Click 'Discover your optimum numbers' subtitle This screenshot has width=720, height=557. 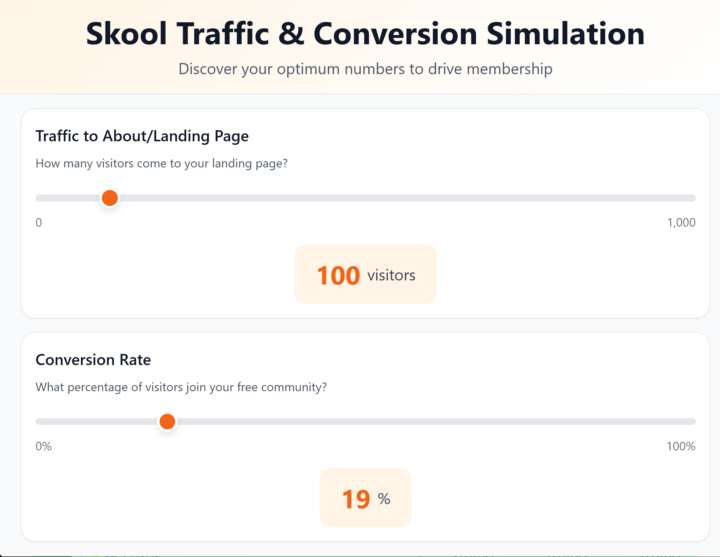(x=366, y=69)
